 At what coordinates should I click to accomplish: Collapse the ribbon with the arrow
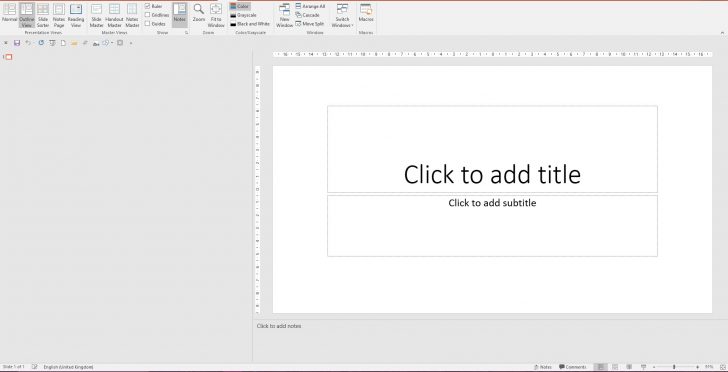[722, 33]
